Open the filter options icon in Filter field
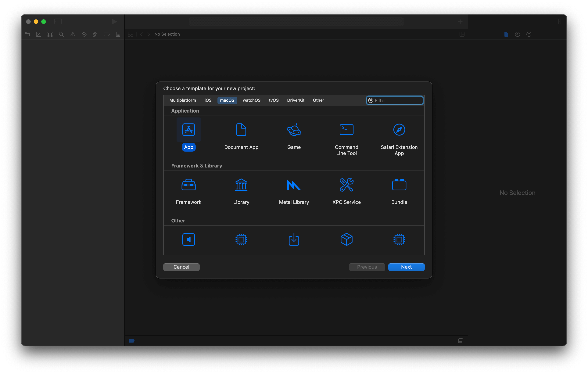 click(370, 100)
